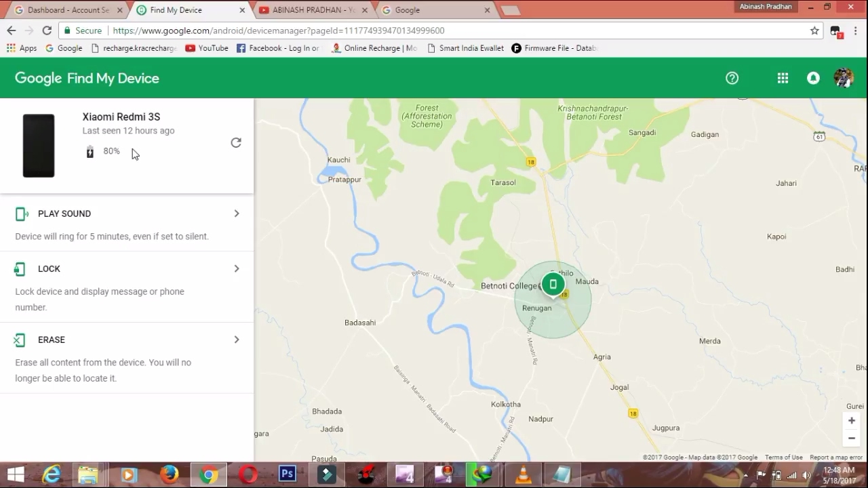Viewport: 868px width, 488px height.
Task: Click the Google Find My Device logo
Action: (x=87, y=78)
